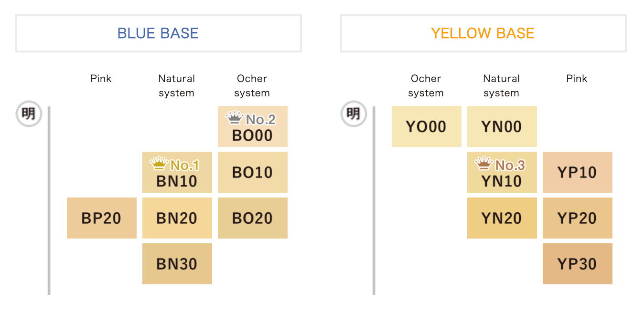Select the BO10 color swatch
The width and height of the screenshot is (644, 312).
tap(253, 172)
